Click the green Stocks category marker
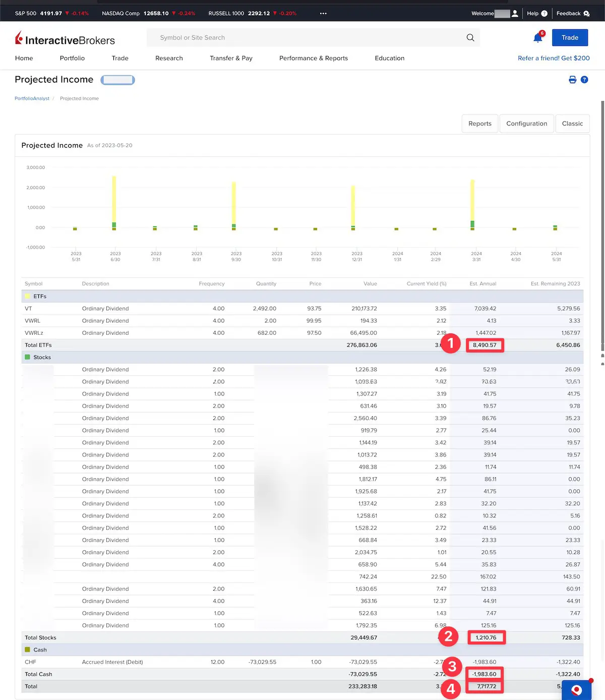The width and height of the screenshot is (605, 700). coord(28,357)
